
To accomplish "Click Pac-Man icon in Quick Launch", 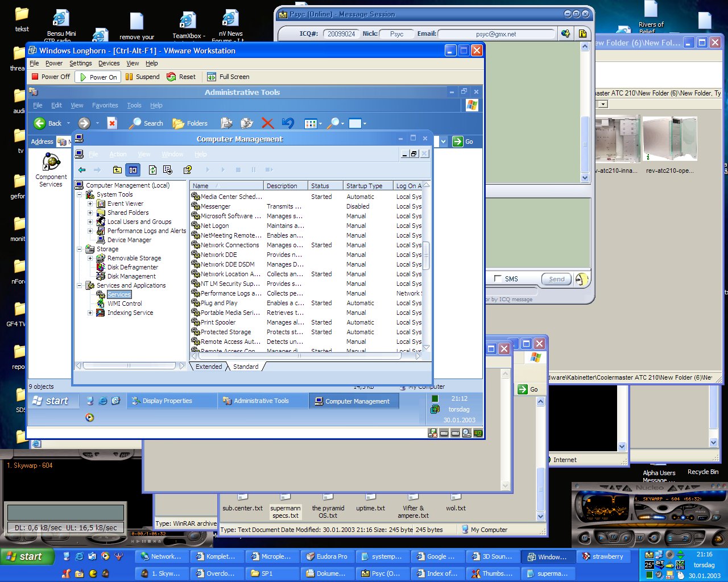I will pyautogui.click(x=93, y=573).
